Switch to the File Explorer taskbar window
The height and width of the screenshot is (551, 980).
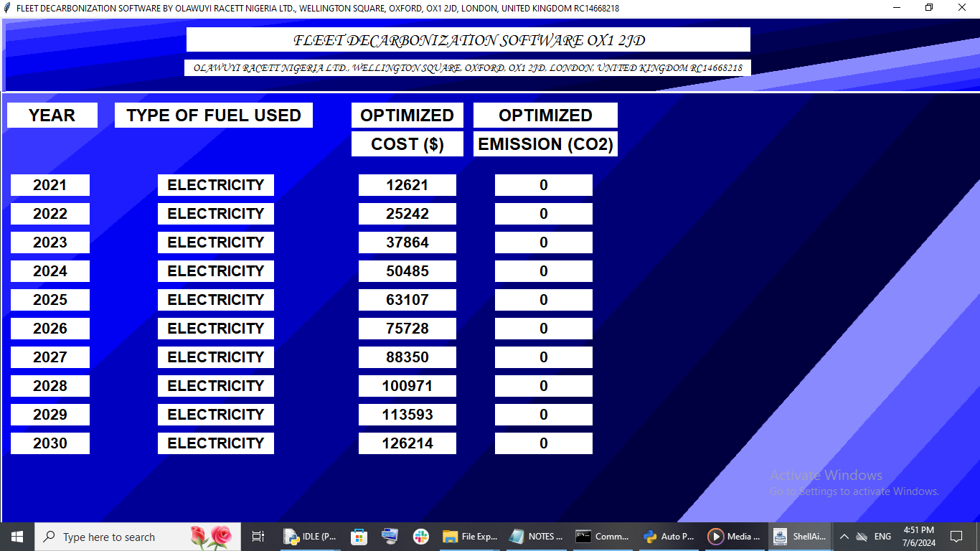coord(471,537)
